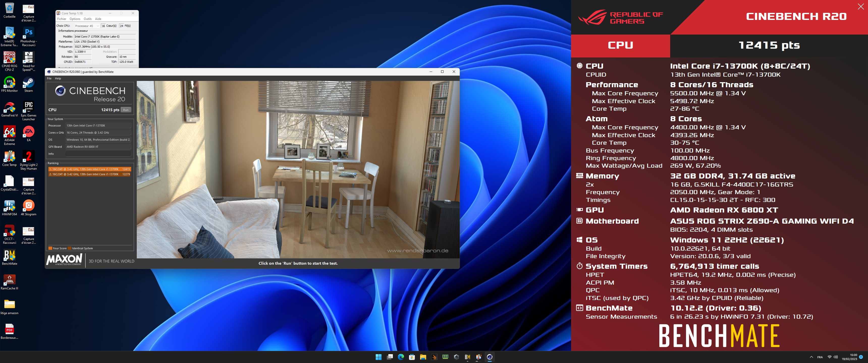Open the CrystalDisk desktop file icon

click(x=9, y=183)
